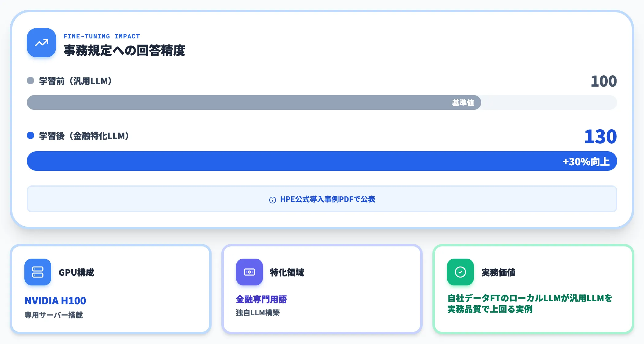Click the heading 事務規定への回答精度
The height and width of the screenshot is (344, 644).
point(124,50)
